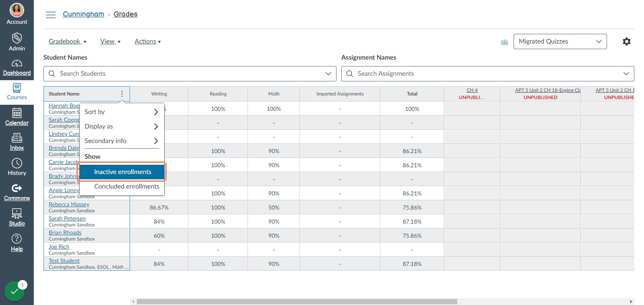Open the Migrated Quizzes dropdown
The height and width of the screenshot is (305, 644).
[560, 41]
